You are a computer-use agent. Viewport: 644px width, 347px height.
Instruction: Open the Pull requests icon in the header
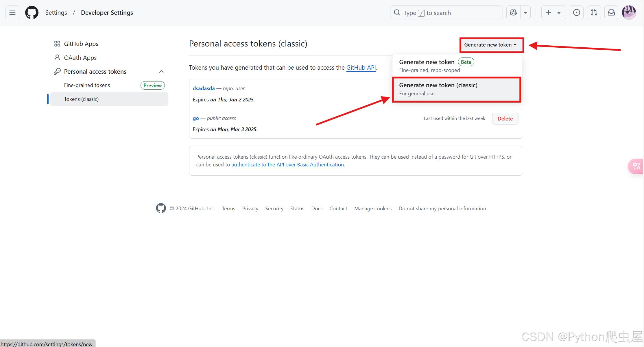pos(594,12)
